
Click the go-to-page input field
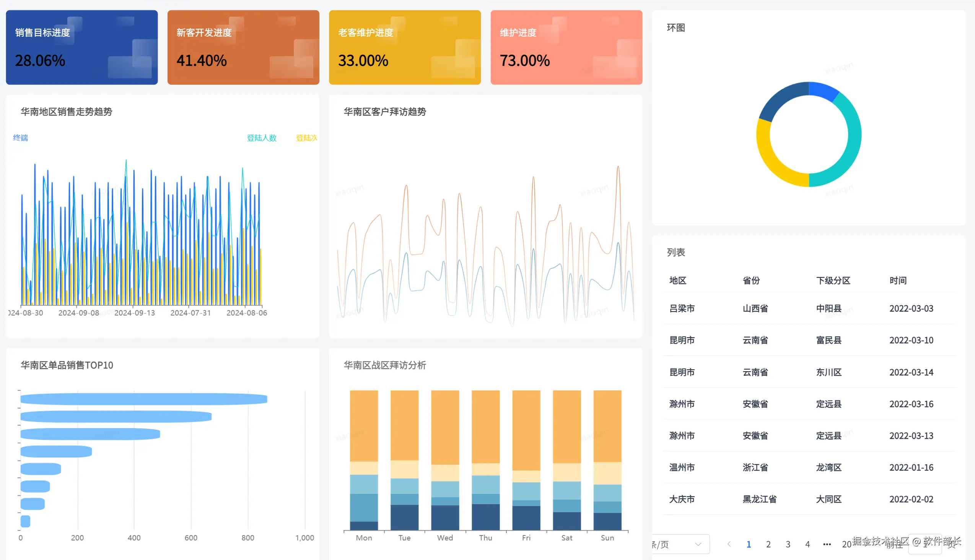(925, 545)
